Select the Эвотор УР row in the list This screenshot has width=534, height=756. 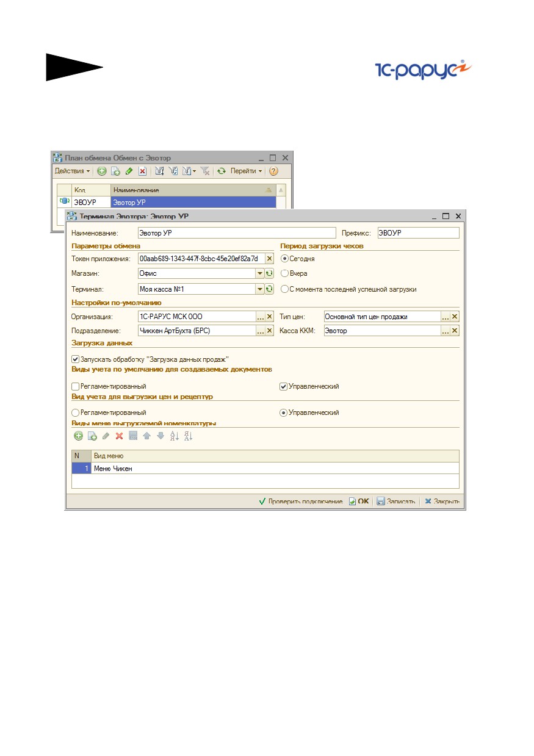tap(193, 201)
